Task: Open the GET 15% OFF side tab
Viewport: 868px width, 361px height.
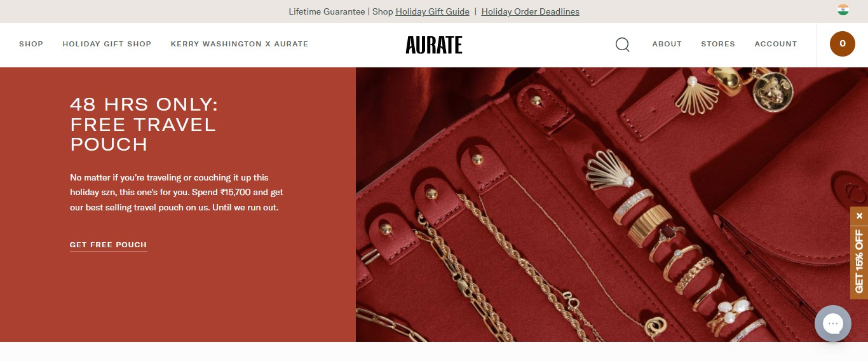Action: point(859,261)
